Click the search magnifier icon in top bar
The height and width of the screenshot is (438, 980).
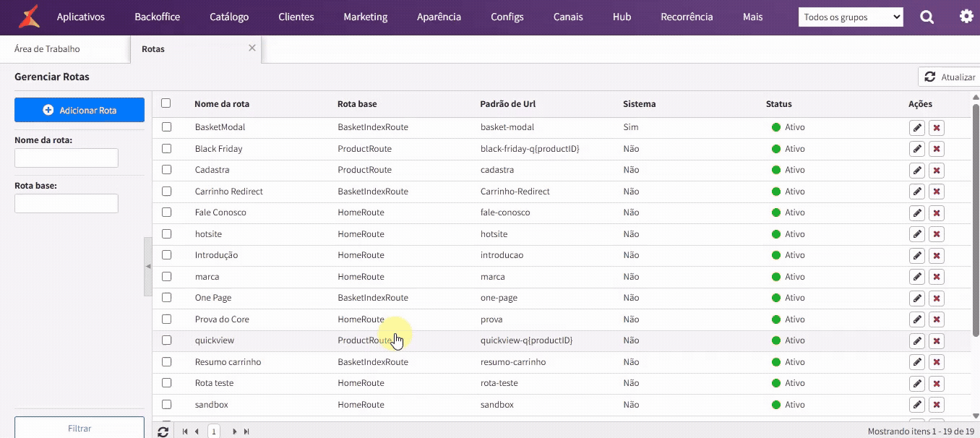click(x=927, y=17)
